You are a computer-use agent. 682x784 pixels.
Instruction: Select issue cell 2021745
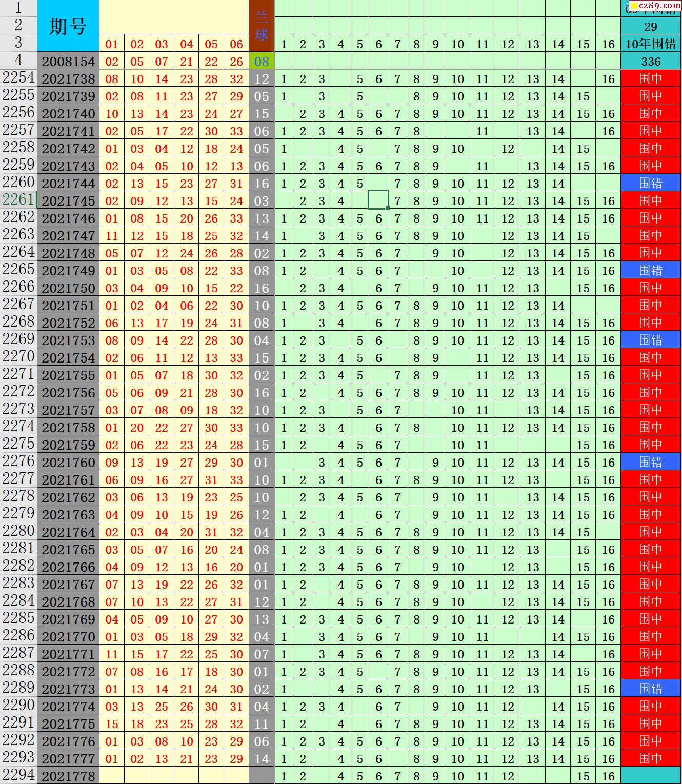68,200
